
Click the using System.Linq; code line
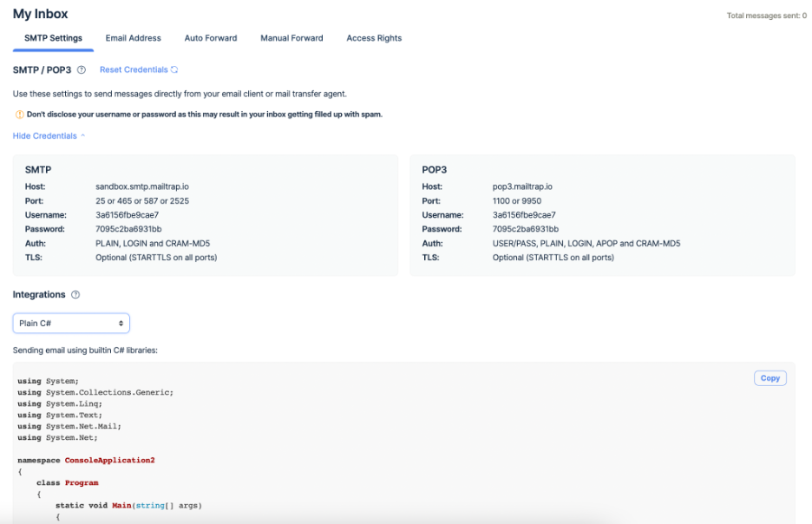(x=60, y=404)
